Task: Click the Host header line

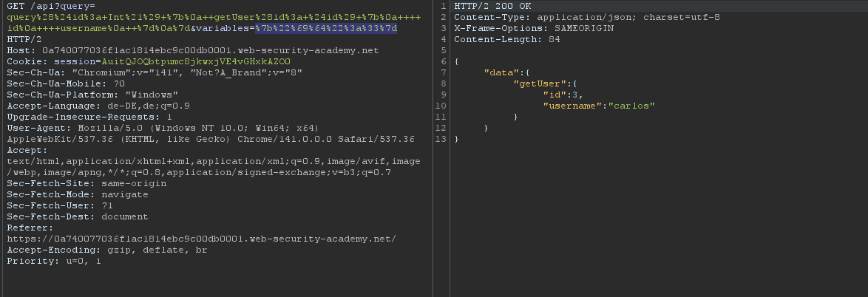Action: [192, 50]
